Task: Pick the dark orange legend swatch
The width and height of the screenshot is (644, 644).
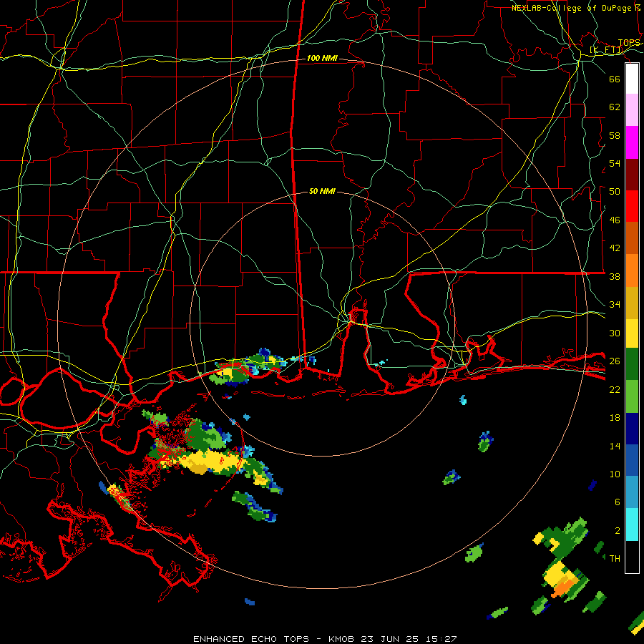Action: click(632, 238)
